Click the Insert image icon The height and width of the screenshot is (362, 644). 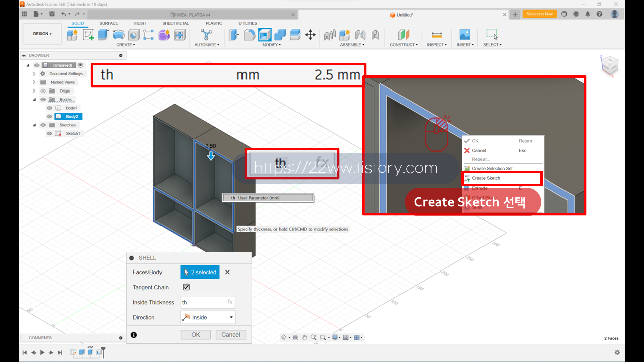point(465,34)
